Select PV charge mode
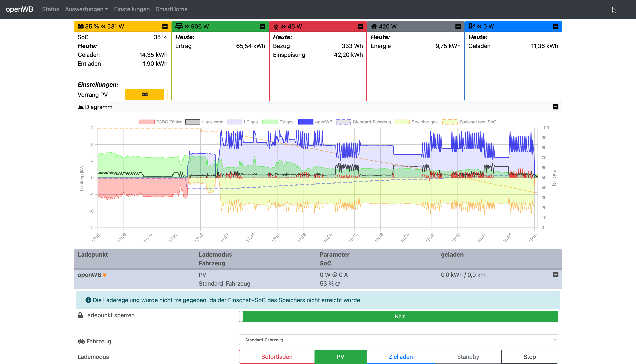This screenshot has height=364, width=636. pos(340,357)
